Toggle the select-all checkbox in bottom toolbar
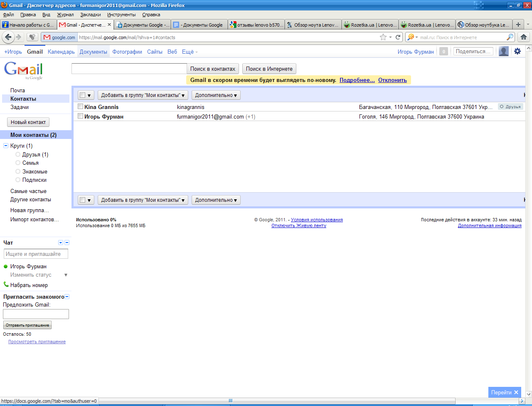Image resolution: width=532 pixels, height=406 pixels. pyautogui.click(x=82, y=200)
